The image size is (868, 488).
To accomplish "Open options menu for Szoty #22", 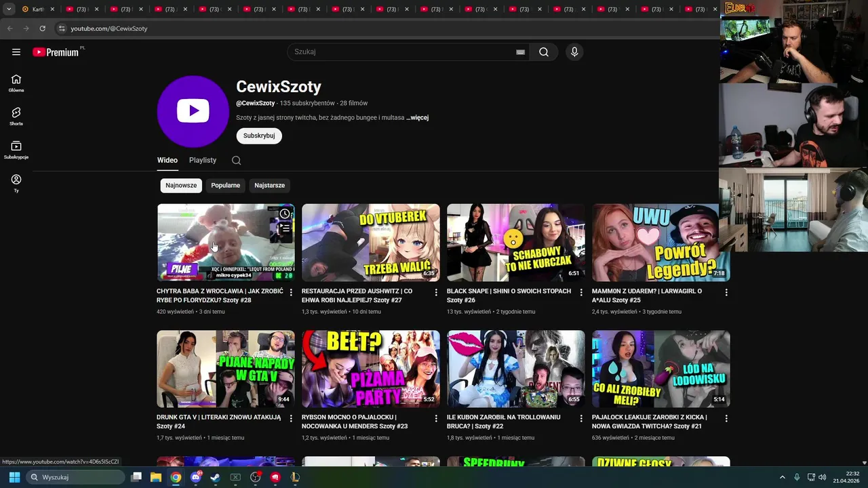I will tap(581, 418).
